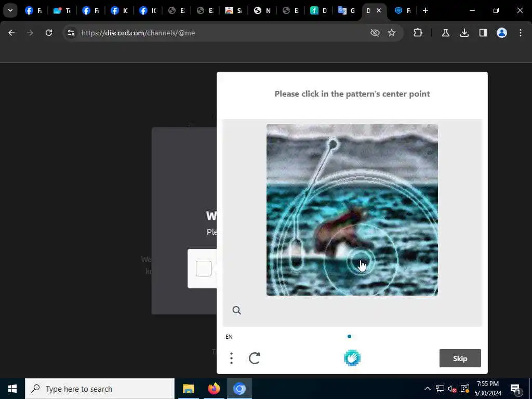Refresh the captcha challenge
This screenshot has width=532, height=399.
pyautogui.click(x=255, y=358)
